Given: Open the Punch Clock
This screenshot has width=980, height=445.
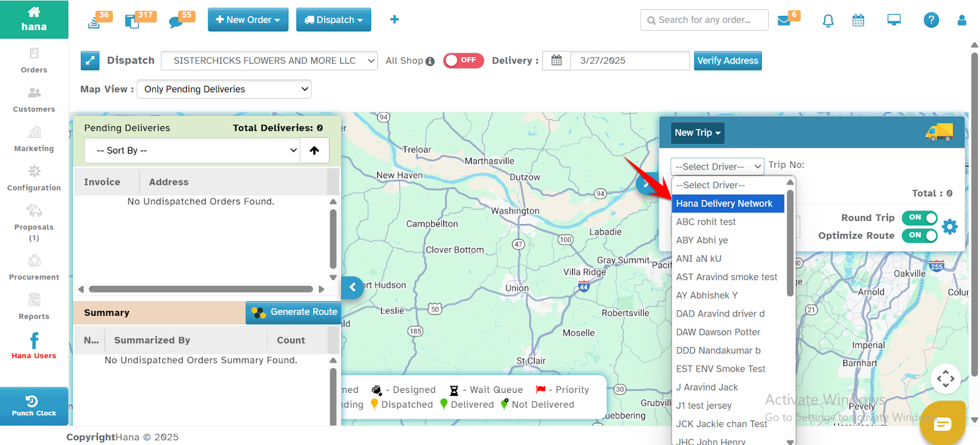Looking at the screenshot, I should click(34, 406).
